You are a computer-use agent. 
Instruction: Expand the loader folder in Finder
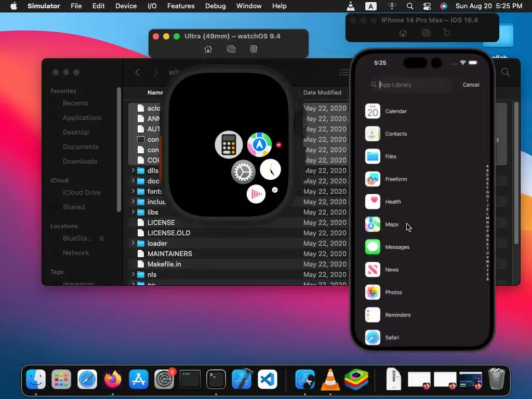click(133, 243)
